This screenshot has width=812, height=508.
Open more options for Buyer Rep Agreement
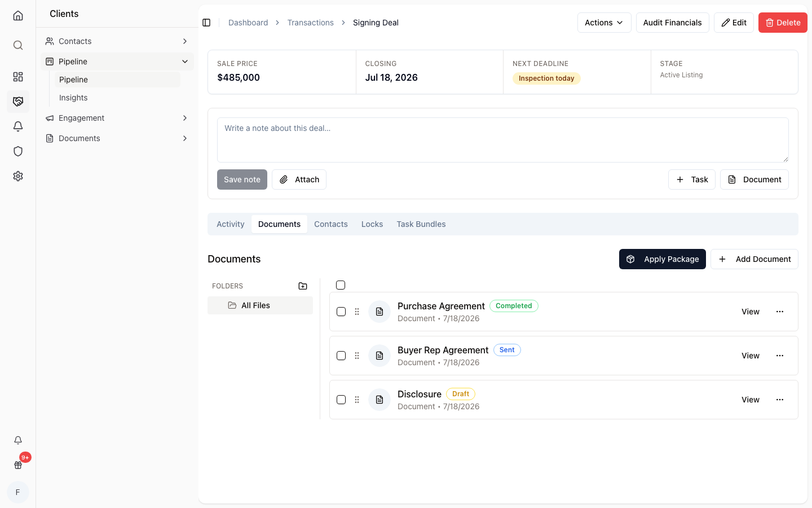(780, 356)
